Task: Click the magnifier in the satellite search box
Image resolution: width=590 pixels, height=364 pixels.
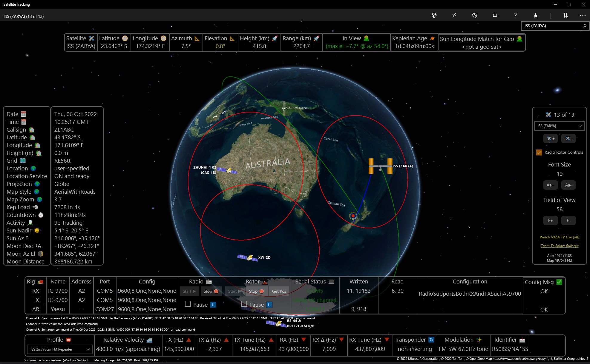Action: coord(584,26)
